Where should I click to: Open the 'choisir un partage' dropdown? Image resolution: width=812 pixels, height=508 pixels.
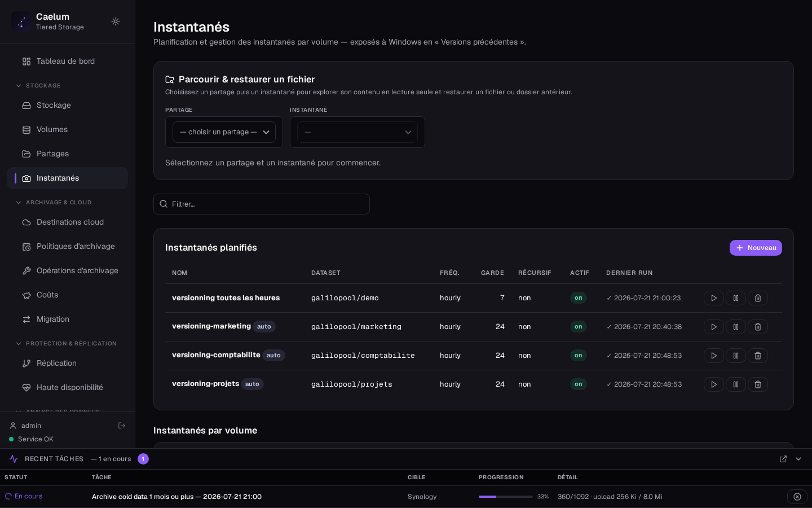[224, 132]
